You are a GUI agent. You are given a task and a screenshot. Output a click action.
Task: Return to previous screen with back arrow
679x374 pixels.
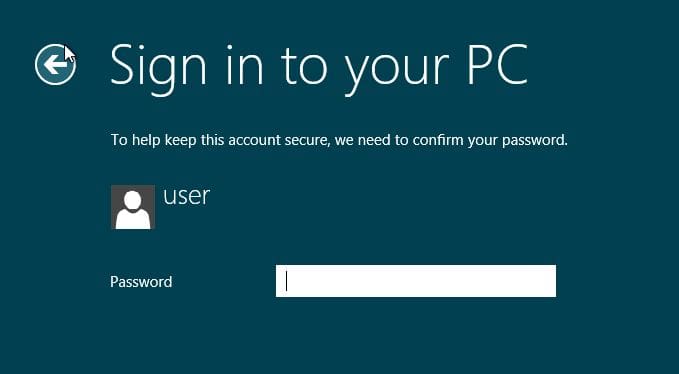coord(55,64)
